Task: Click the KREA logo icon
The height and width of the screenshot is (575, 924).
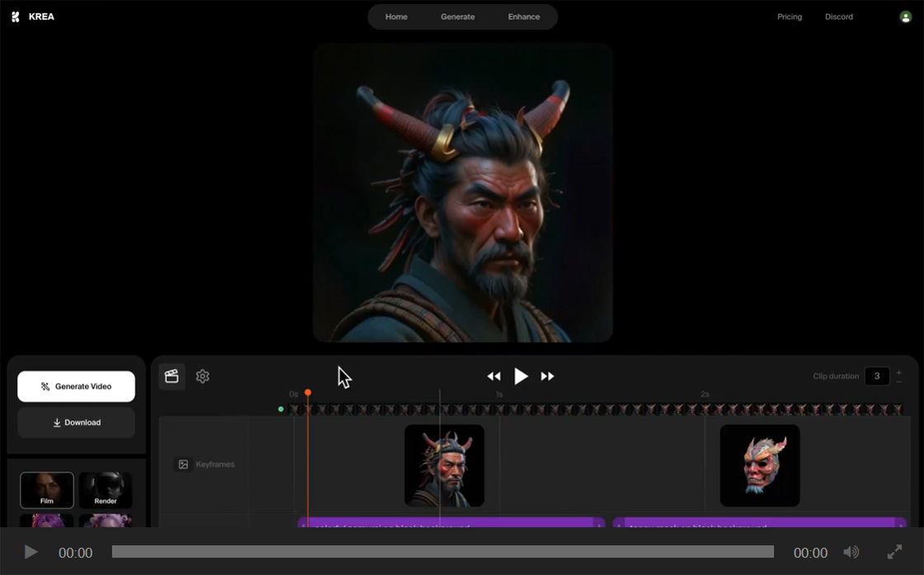Action: coord(14,16)
